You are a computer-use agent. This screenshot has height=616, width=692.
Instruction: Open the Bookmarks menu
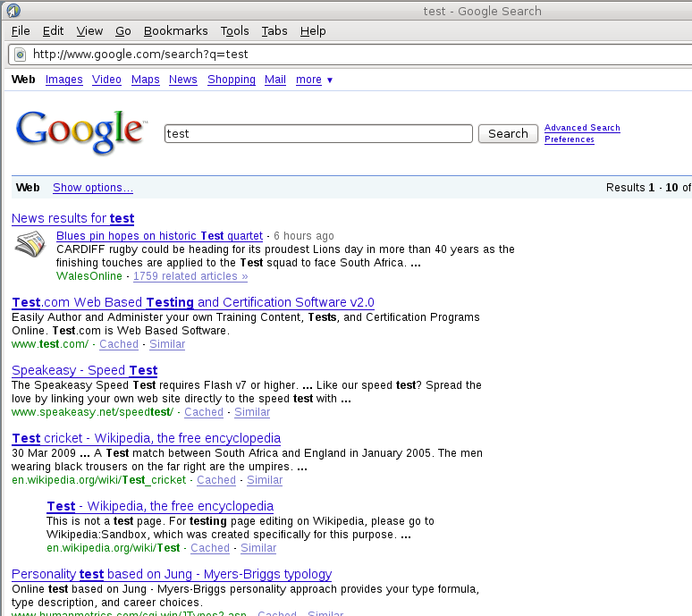[x=175, y=30]
